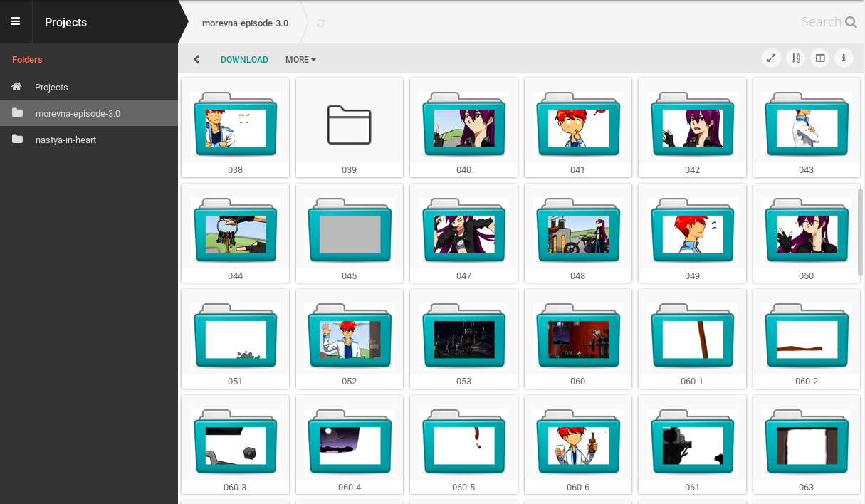
Task: Open sort order A-Z options
Action: coord(795,58)
